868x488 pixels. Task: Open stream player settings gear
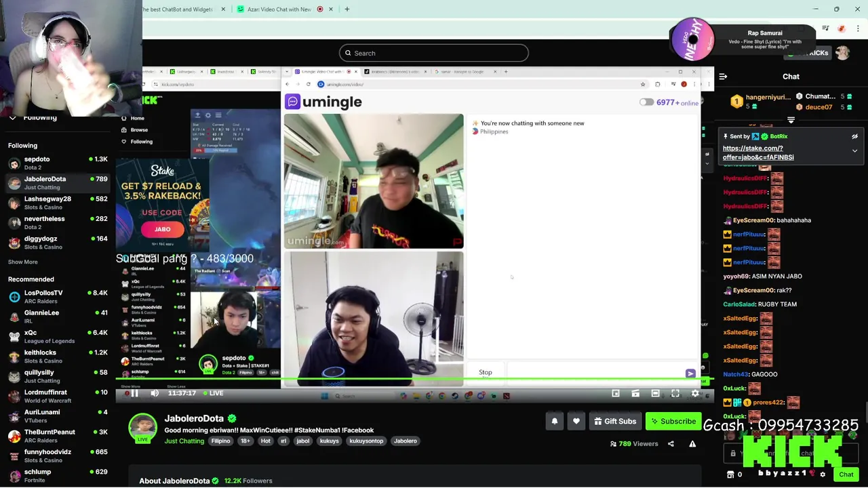click(695, 393)
